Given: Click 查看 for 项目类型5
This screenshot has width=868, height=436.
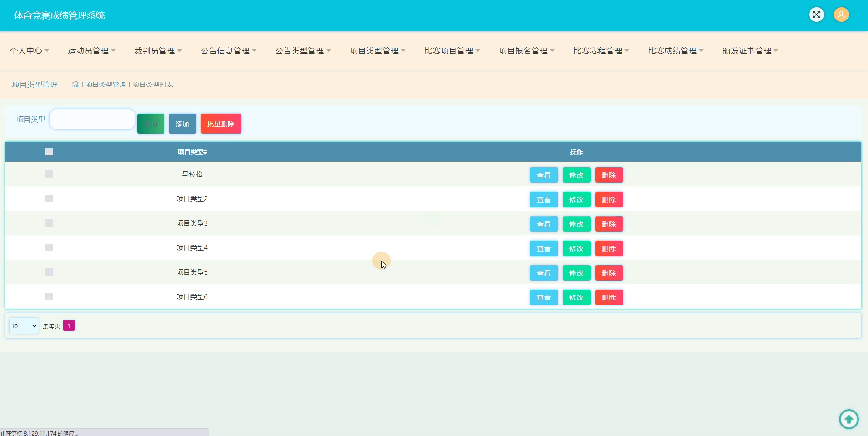Looking at the screenshot, I should pos(544,273).
